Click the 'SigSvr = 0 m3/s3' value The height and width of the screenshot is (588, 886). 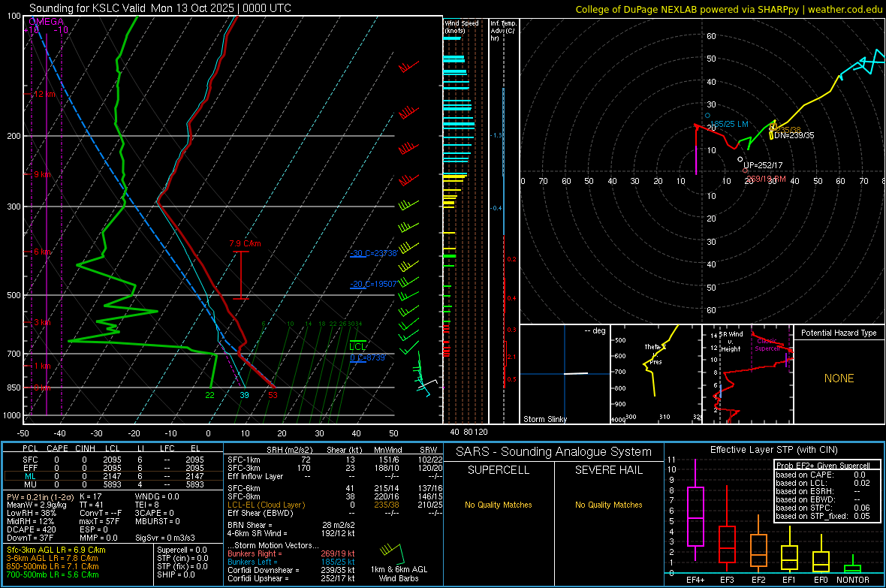click(165, 538)
